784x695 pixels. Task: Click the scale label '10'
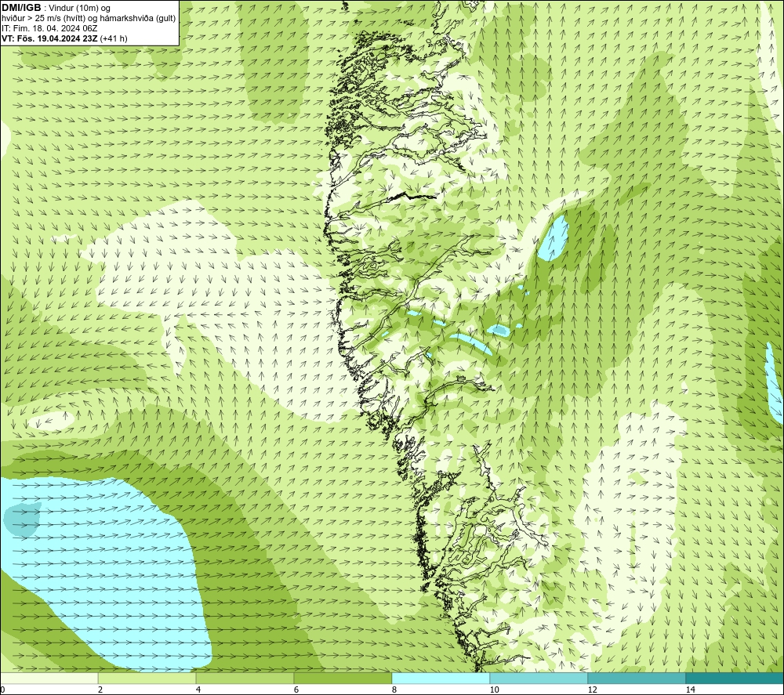pyautogui.click(x=494, y=690)
